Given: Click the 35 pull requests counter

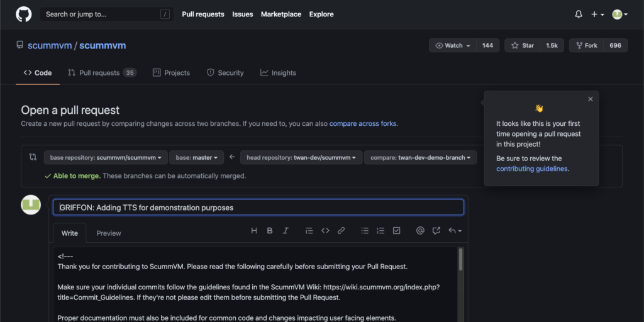Looking at the screenshot, I should point(130,73).
